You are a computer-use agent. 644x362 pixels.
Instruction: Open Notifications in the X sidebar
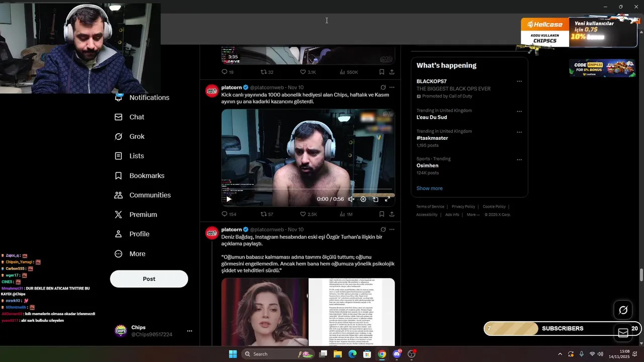(142, 98)
